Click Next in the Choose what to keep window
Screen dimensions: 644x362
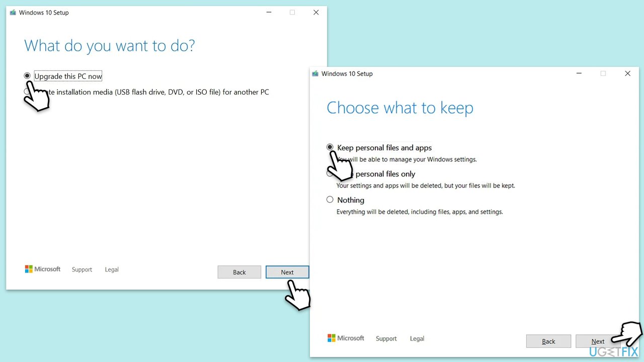click(x=598, y=341)
